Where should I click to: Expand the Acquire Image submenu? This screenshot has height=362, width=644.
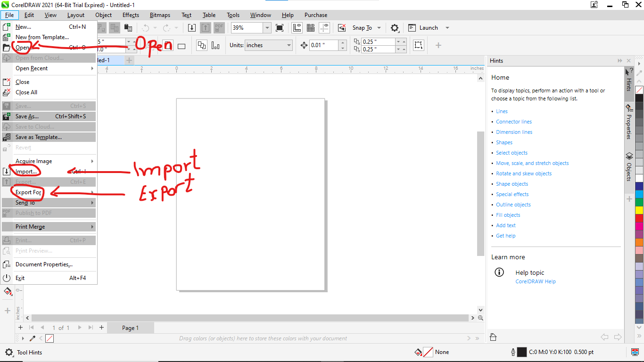pyautogui.click(x=49, y=161)
